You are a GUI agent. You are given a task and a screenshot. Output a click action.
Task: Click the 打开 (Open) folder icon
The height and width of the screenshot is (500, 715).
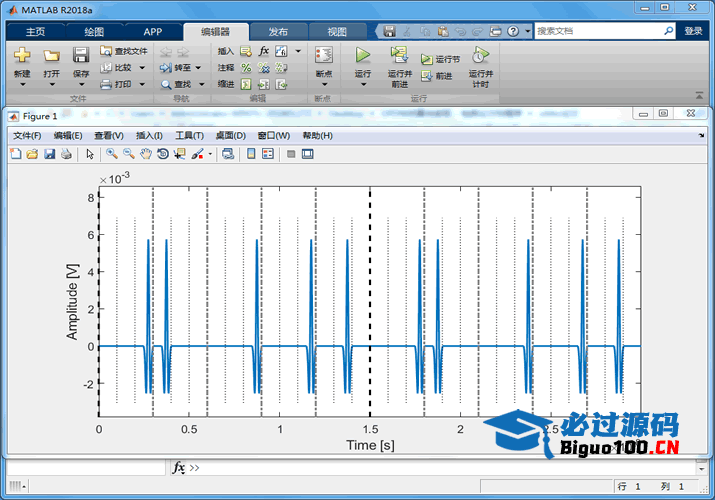tap(52, 55)
